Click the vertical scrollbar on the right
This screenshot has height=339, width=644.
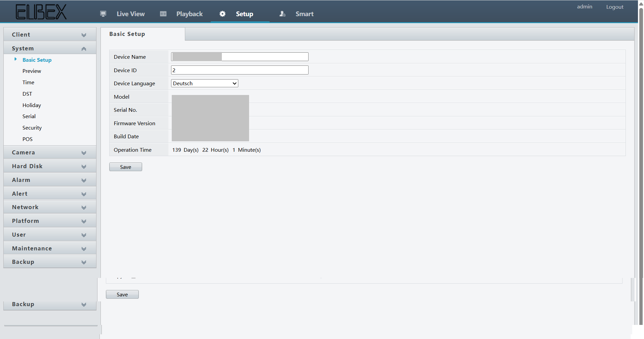click(x=641, y=168)
